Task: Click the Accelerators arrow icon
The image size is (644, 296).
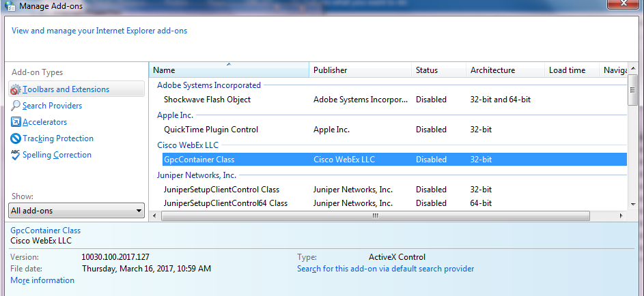Action: tap(16, 122)
